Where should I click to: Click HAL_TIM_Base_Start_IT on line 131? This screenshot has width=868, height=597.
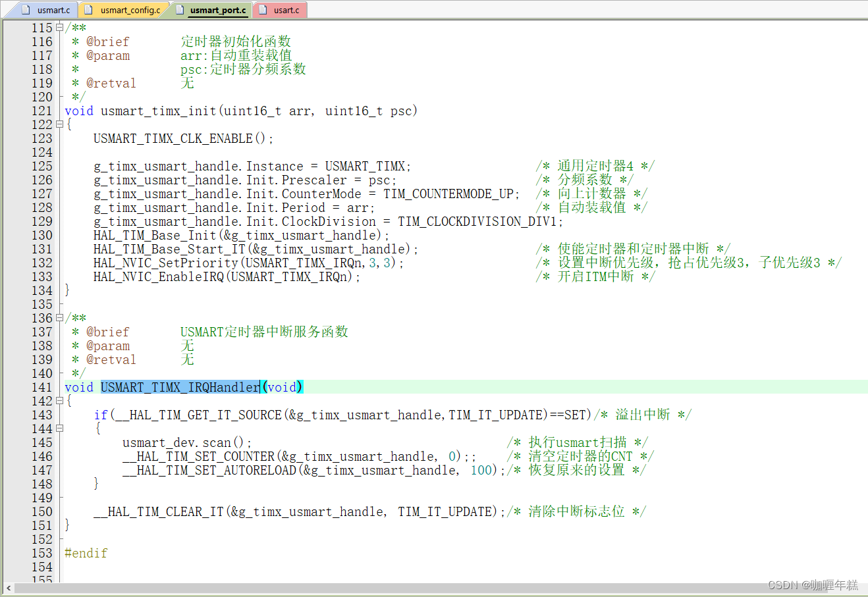169,249
